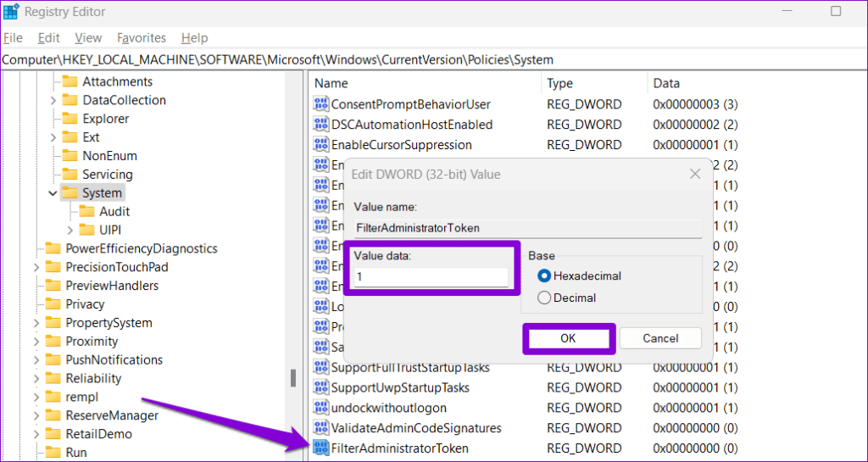Click the DSCAutomationHostEnabled value icon

pyautogui.click(x=320, y=125)
